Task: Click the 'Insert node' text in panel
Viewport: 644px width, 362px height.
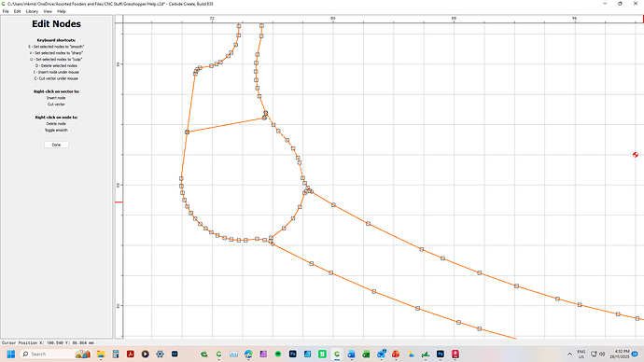Action: (x=56, y=98)
